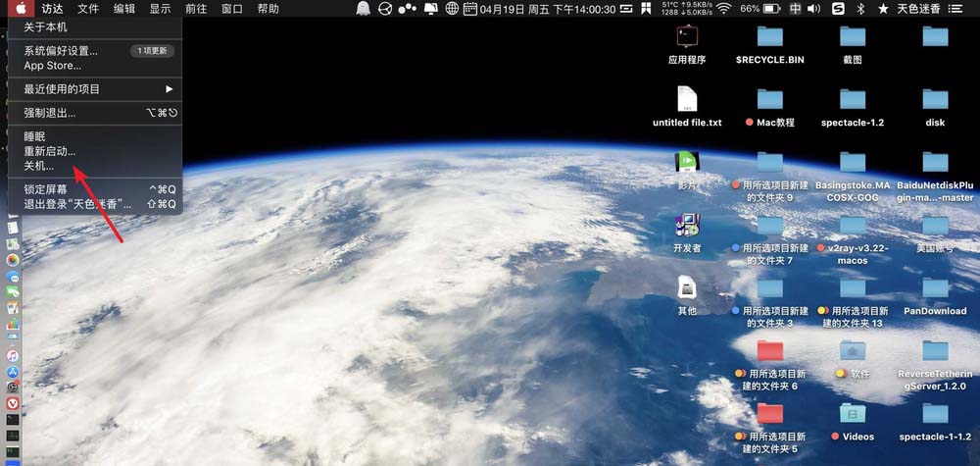The width and height of the screenshot is (980, 466).
Task: Open App Store... from the Apple menu
Action: [x=53, y=66]
